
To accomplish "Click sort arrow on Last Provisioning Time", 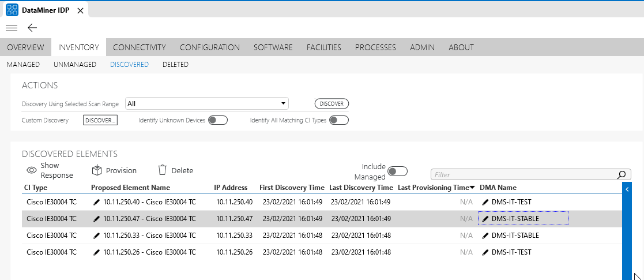I will click(x=472, y=188).
